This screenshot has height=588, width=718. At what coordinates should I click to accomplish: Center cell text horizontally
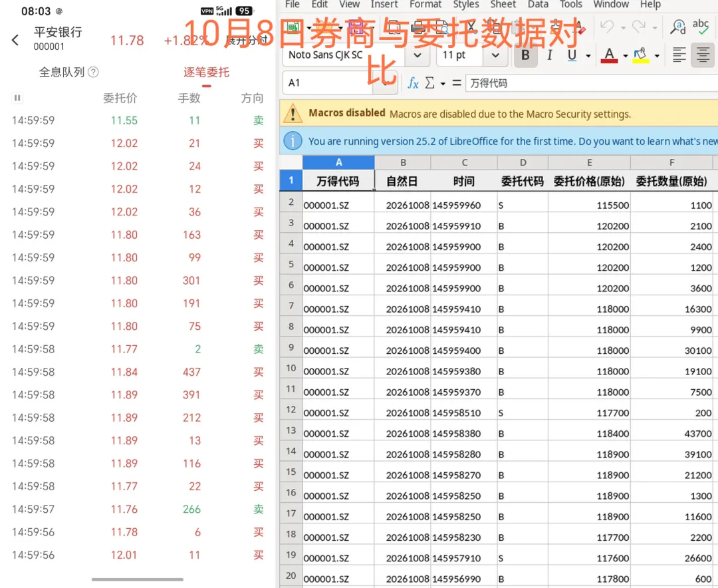(x=703, y=55)
